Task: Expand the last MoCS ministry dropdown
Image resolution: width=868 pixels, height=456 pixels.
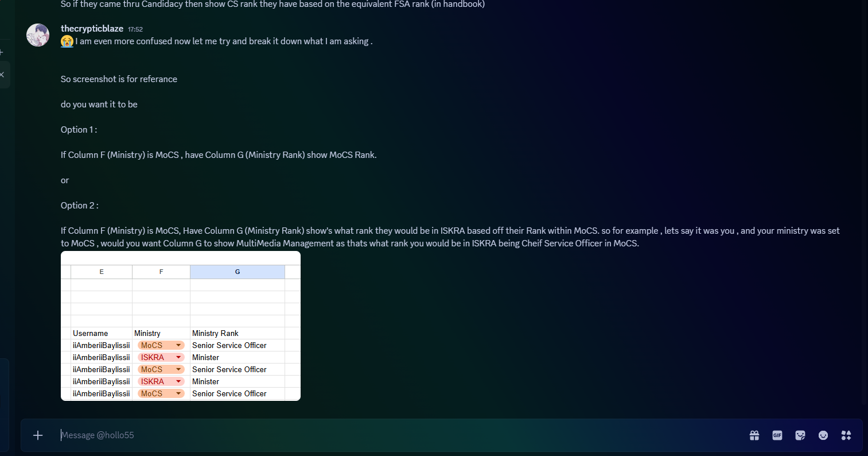Action: pos(178,393)
